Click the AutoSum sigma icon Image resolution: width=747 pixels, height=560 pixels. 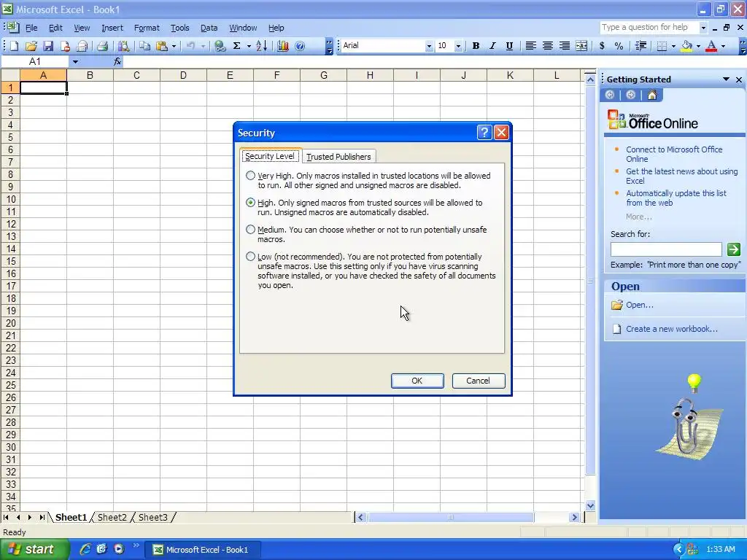tap(236, 46)
